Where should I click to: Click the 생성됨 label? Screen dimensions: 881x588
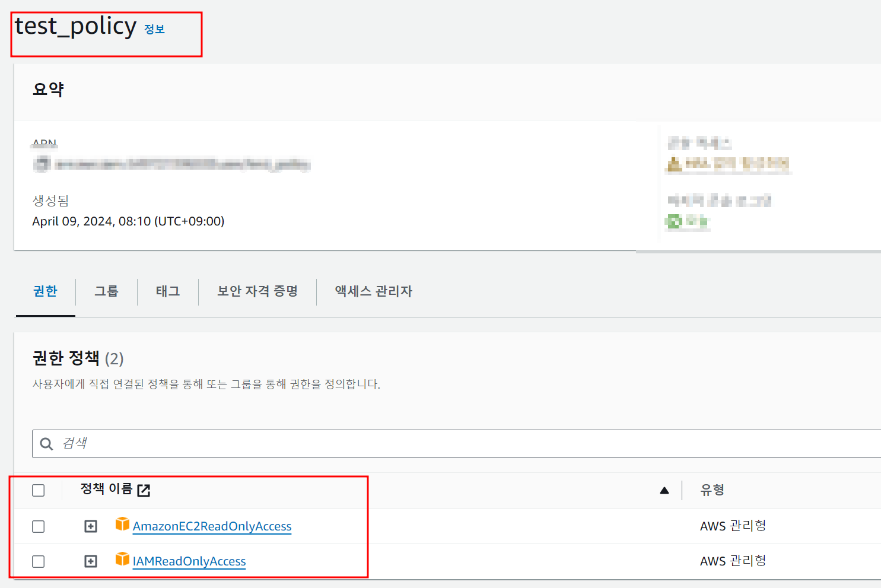(50, 201)
